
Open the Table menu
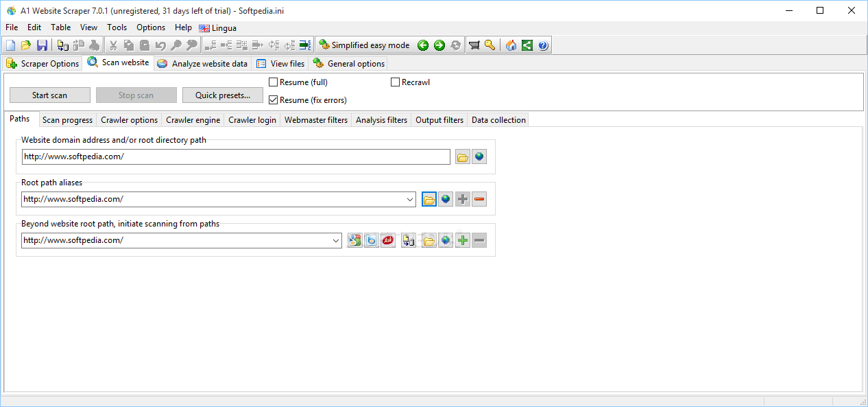pyautogui.click(x=61, y=27)
